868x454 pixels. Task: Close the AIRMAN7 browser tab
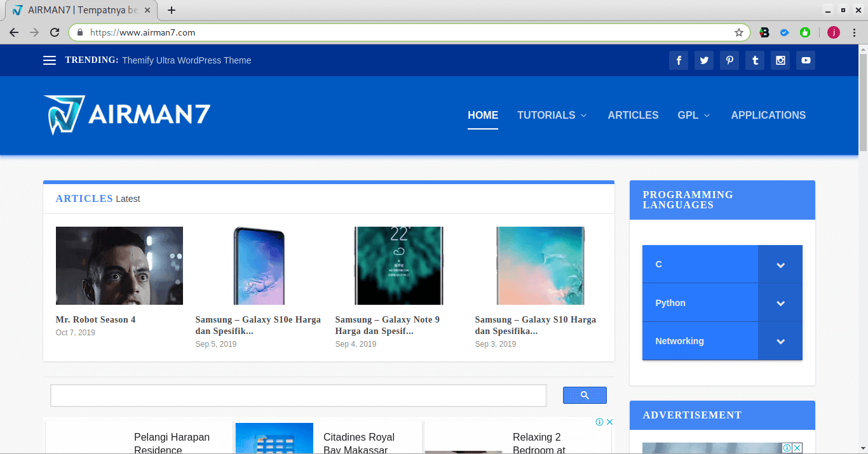(147, 10)
